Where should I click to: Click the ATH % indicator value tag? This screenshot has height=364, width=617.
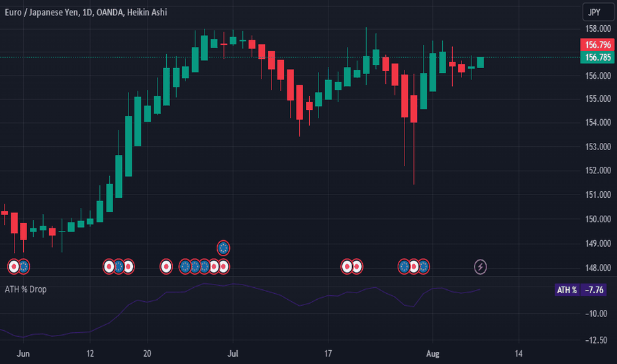[567, 290]
